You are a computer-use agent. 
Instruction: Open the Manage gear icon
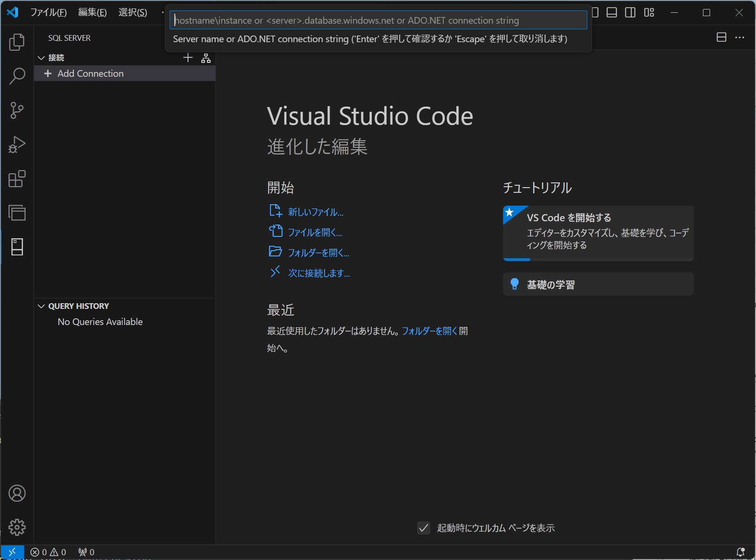(x=17, y=527)
